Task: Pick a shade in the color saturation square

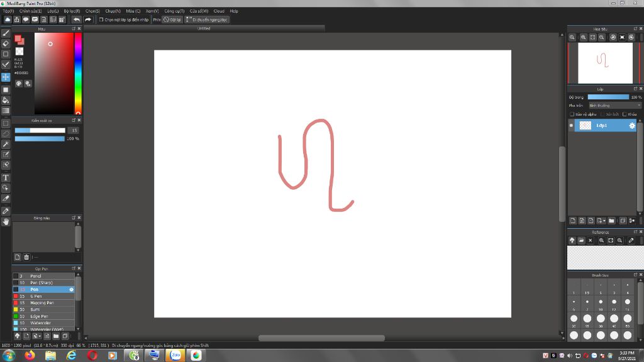Action: pyautogui.click(x=54, y=74)
